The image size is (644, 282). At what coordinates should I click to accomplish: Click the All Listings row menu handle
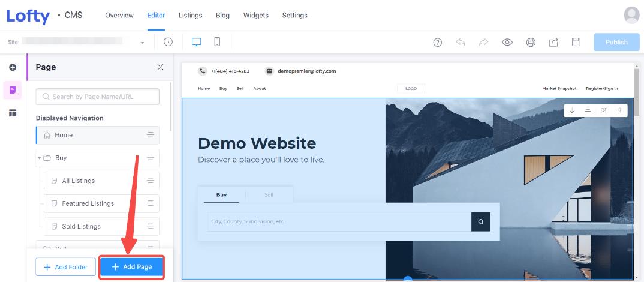point(151,181)
